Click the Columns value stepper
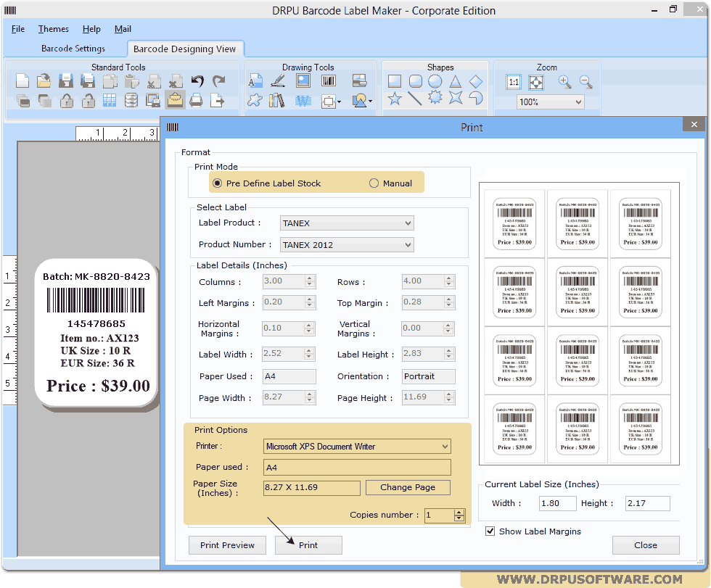The image size is (711, 588). tap(310, 281)
